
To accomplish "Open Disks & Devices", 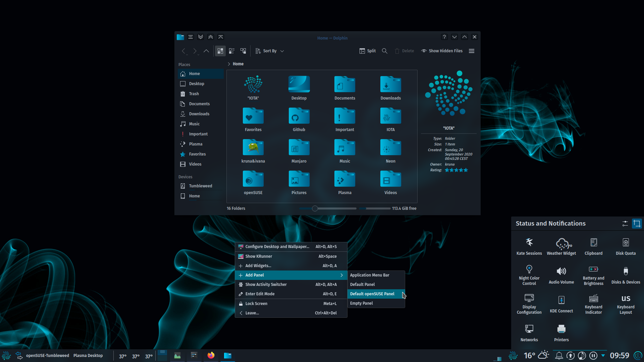I will pos(626,275).
